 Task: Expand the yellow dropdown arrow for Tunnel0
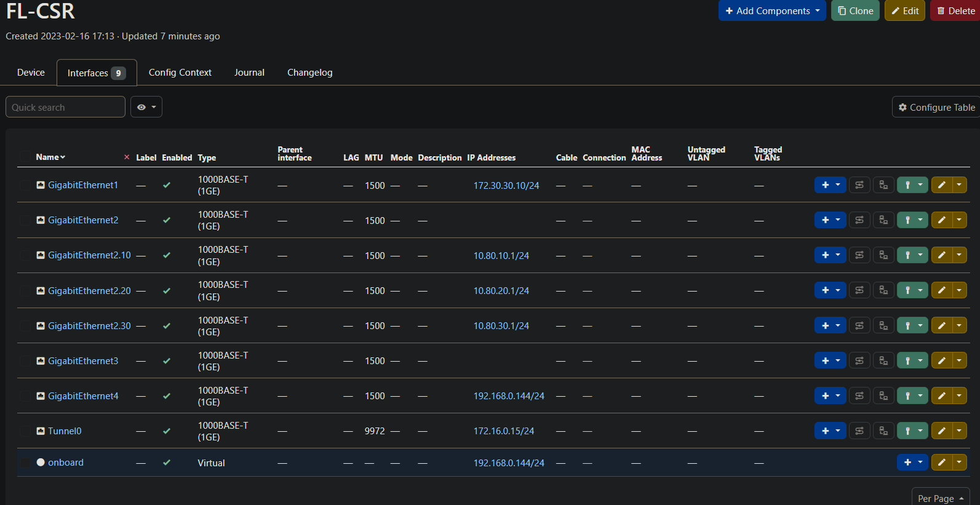960,431
